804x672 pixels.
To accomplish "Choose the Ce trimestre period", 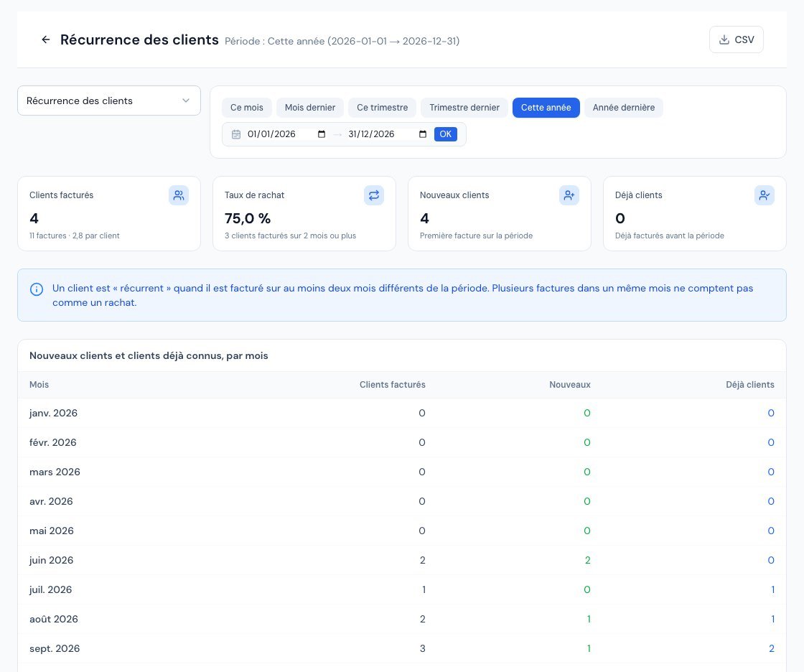I will [383, 108].
